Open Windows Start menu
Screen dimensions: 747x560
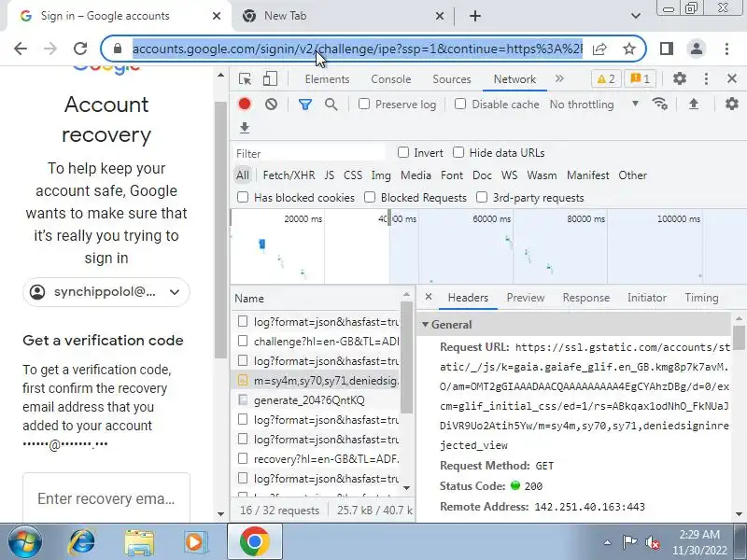point(25,541)
